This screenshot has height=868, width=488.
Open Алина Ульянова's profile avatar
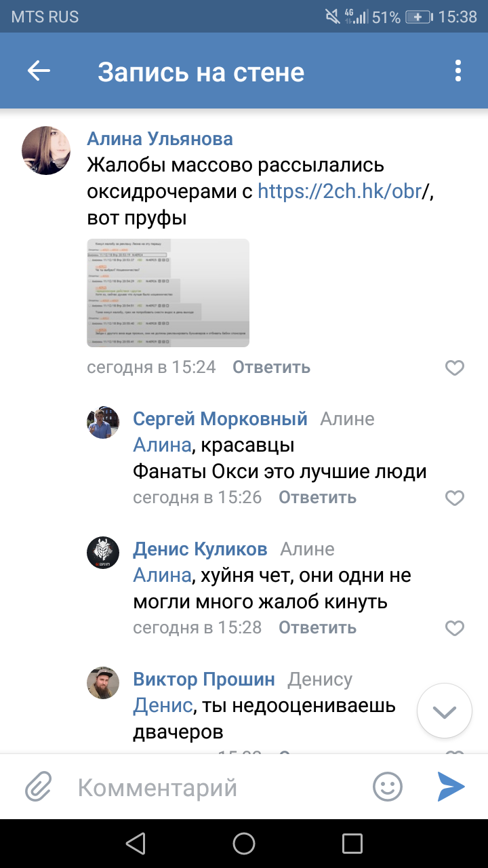pos(47,151)
